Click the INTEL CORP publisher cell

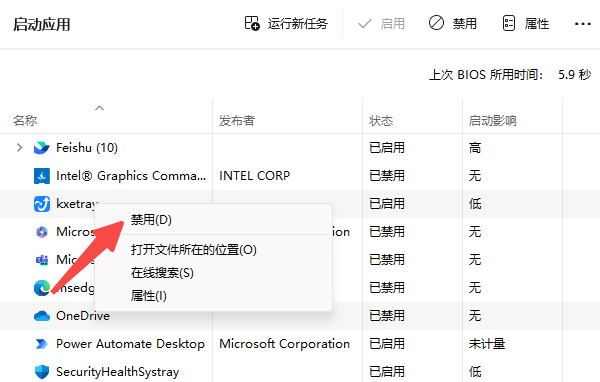coord(254,176)
